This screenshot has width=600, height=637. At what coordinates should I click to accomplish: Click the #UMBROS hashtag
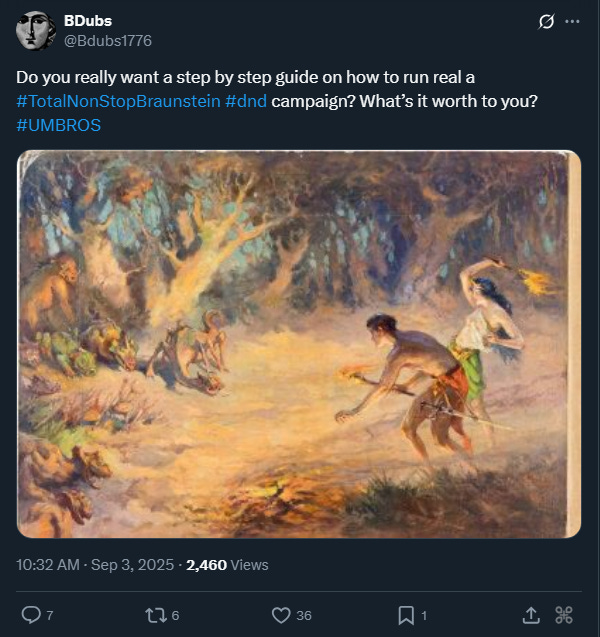click(x=59, y=126)
